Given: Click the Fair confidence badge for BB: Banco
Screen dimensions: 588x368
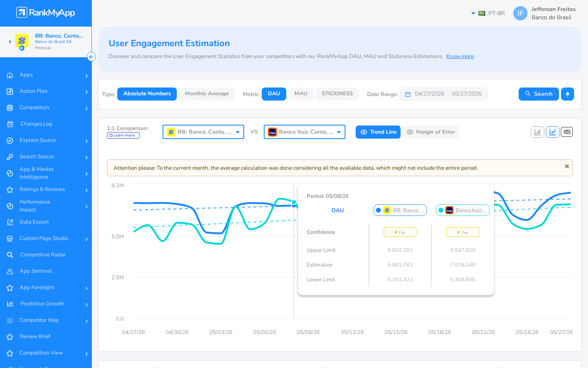Looking at the screenshot, I should 400,232.
